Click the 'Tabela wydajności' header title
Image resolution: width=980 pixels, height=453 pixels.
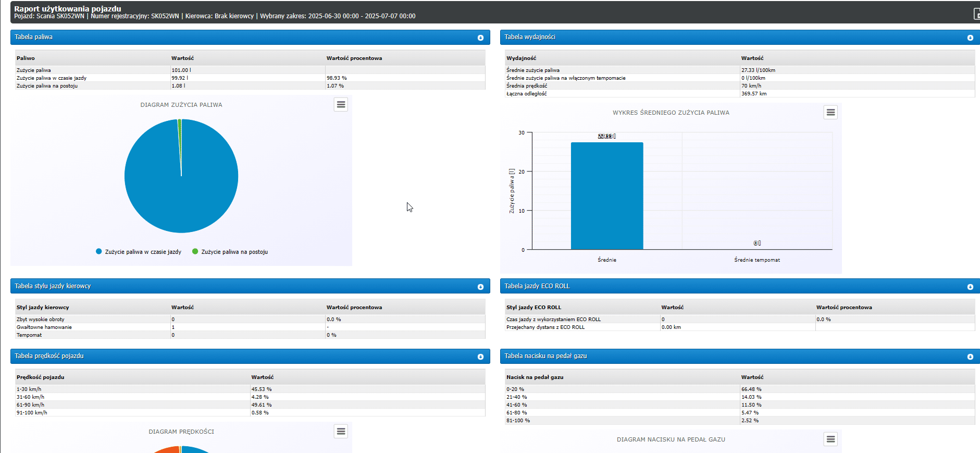[x=530, y=37]
